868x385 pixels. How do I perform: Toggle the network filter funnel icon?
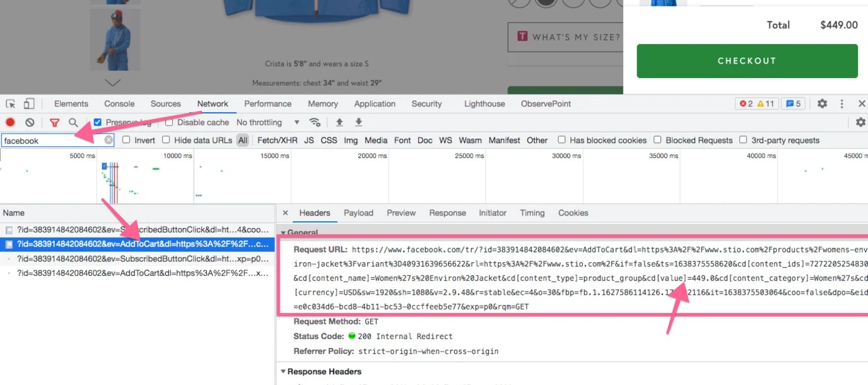pos(54,122)
